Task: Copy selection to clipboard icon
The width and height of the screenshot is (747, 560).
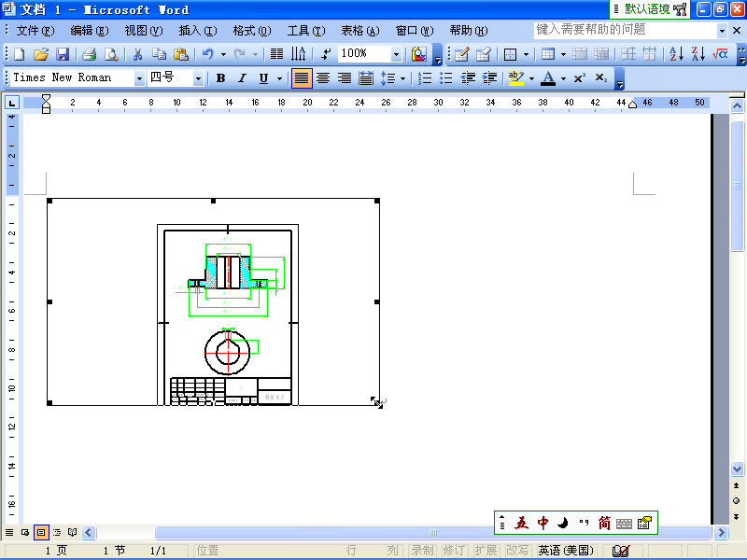Action: 159,54
